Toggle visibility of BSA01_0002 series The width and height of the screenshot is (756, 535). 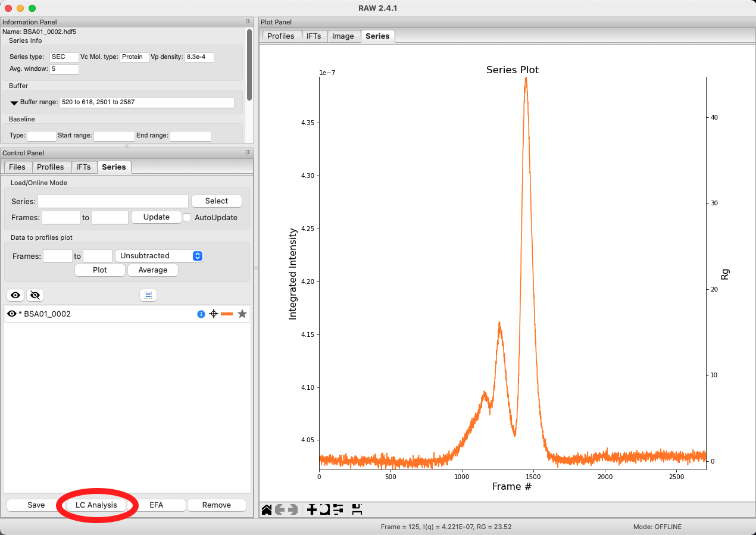11,314
